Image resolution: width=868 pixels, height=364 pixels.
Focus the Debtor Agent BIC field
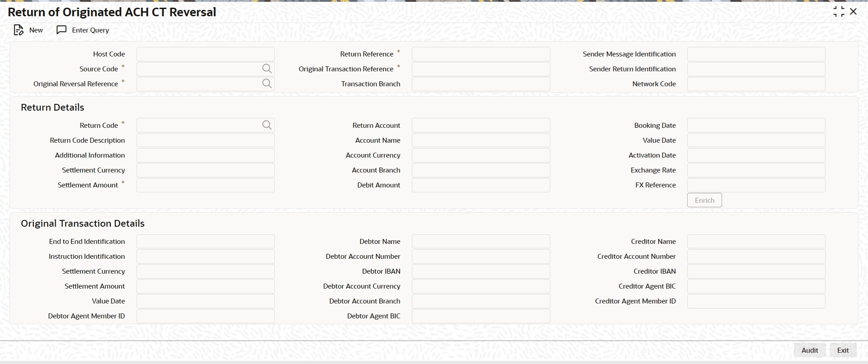481,316
